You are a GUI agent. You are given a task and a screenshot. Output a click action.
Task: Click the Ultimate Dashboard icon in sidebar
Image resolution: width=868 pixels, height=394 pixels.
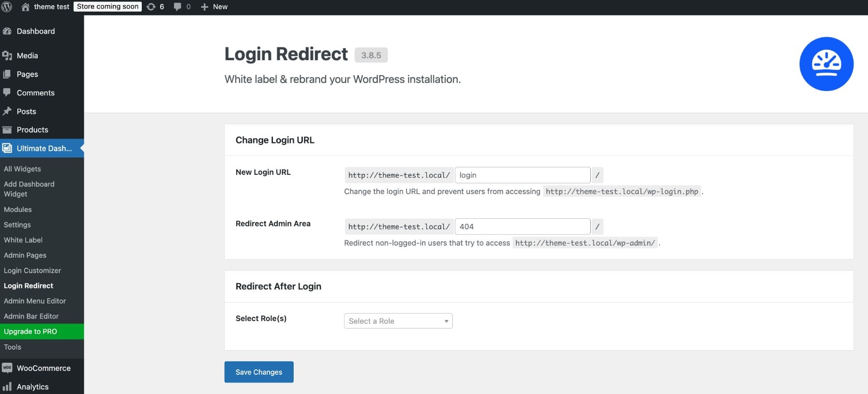[7, 148]
